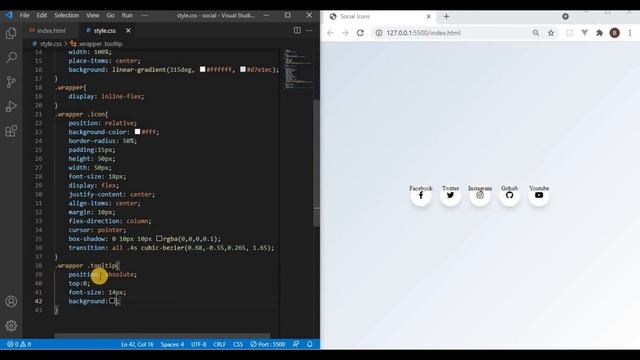
Task: Bookmark this page with the star icon
Action: click(x=551, y=33)
